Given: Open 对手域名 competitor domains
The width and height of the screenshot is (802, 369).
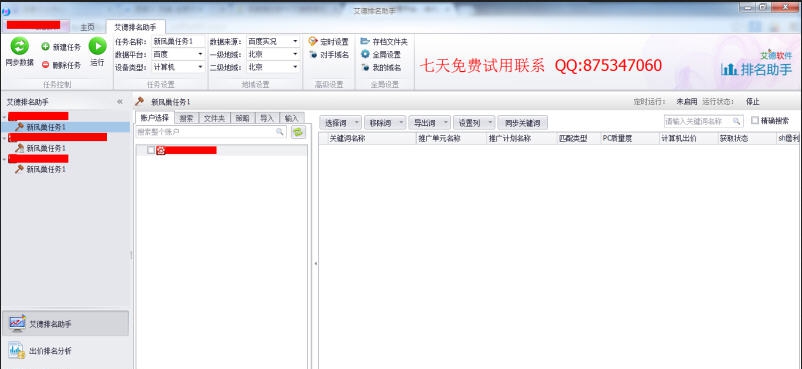Looking at the screenshot, I should pyautogui.click(x=328, y=54).
